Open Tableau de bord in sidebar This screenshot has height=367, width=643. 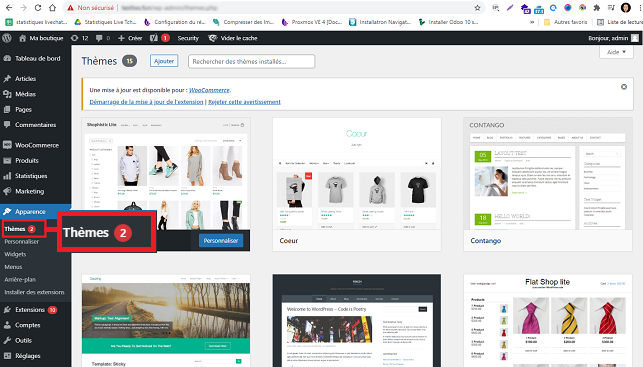(x=32, y=58)
